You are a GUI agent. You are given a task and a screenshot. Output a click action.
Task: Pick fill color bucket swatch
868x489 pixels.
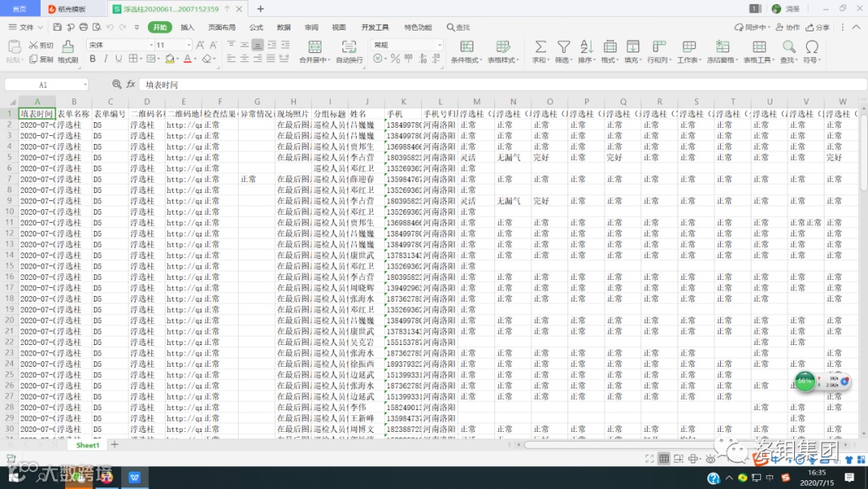click(170, 59)
